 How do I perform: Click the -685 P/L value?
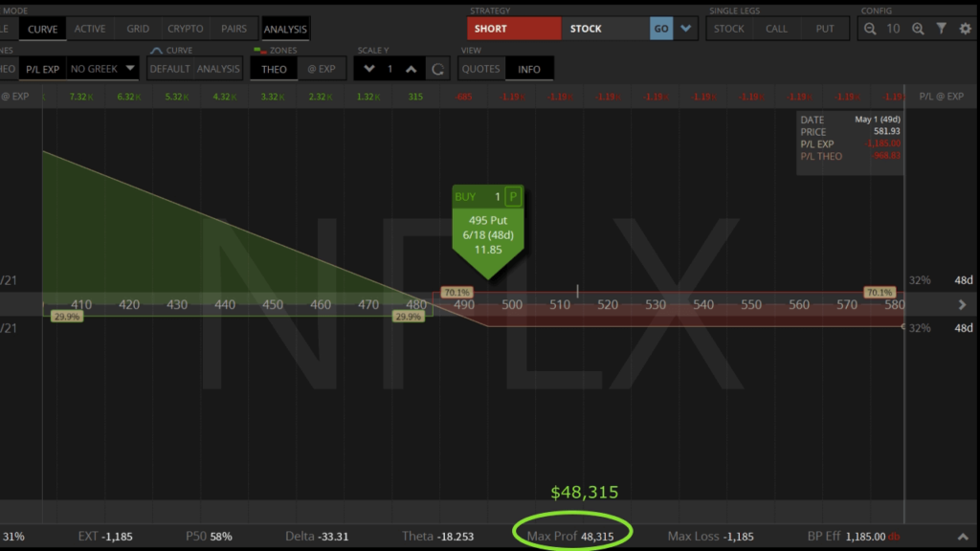pos(464,97)
